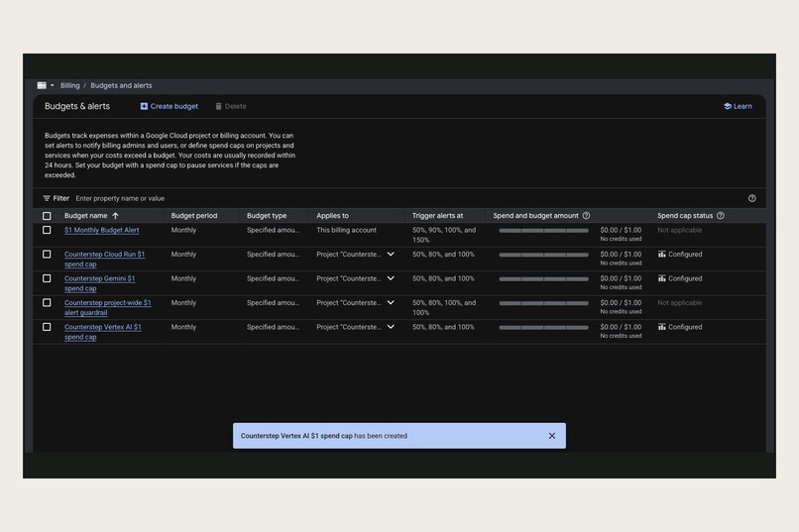
Task: Open the filter help icon
Action: pyautogui.click(x=752, y=198)
